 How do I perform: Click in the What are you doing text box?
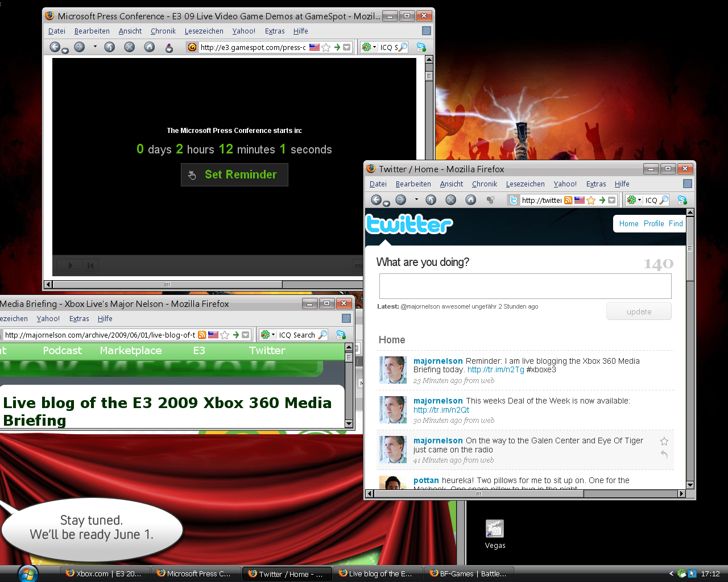click(525, 286)
